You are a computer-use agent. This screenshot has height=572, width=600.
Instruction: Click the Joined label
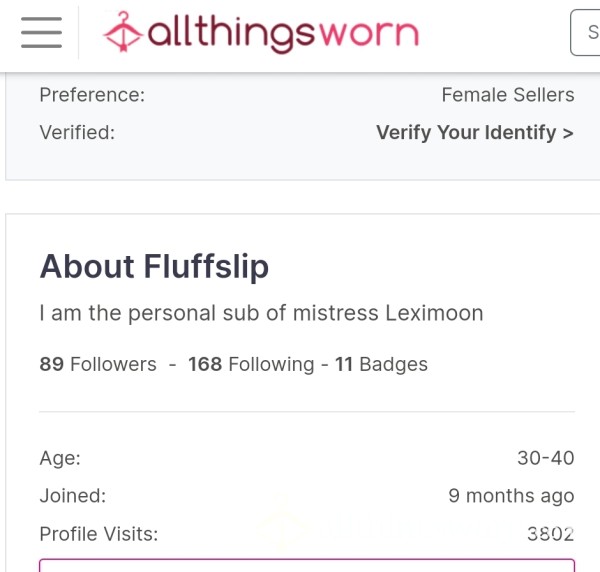tap(73, 496)
